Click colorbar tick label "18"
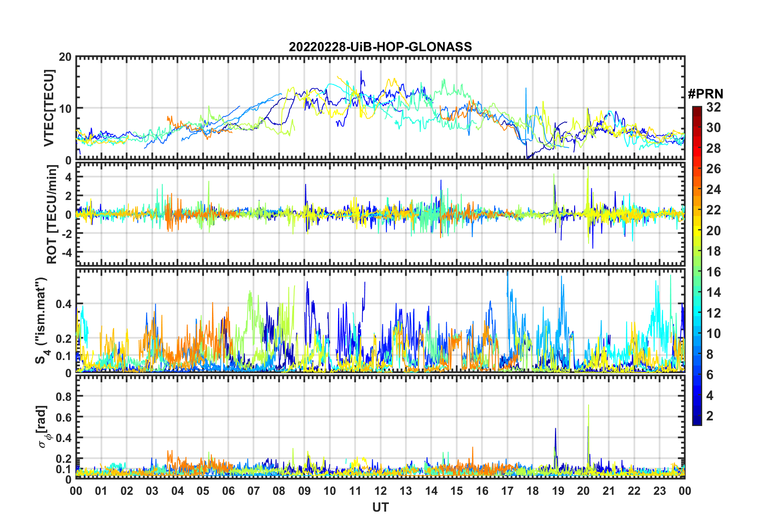 (713, 251)
